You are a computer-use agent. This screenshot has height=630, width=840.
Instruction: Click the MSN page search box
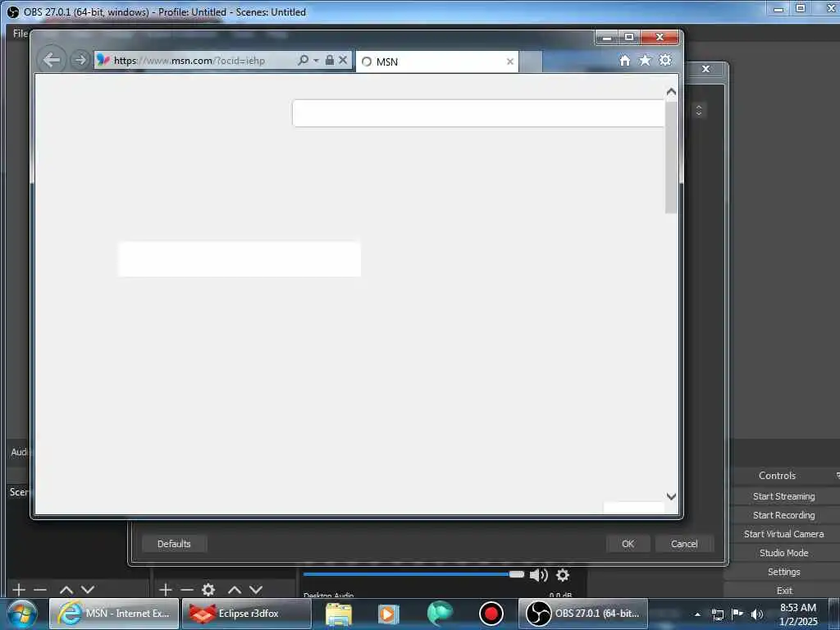pos(478,113)
